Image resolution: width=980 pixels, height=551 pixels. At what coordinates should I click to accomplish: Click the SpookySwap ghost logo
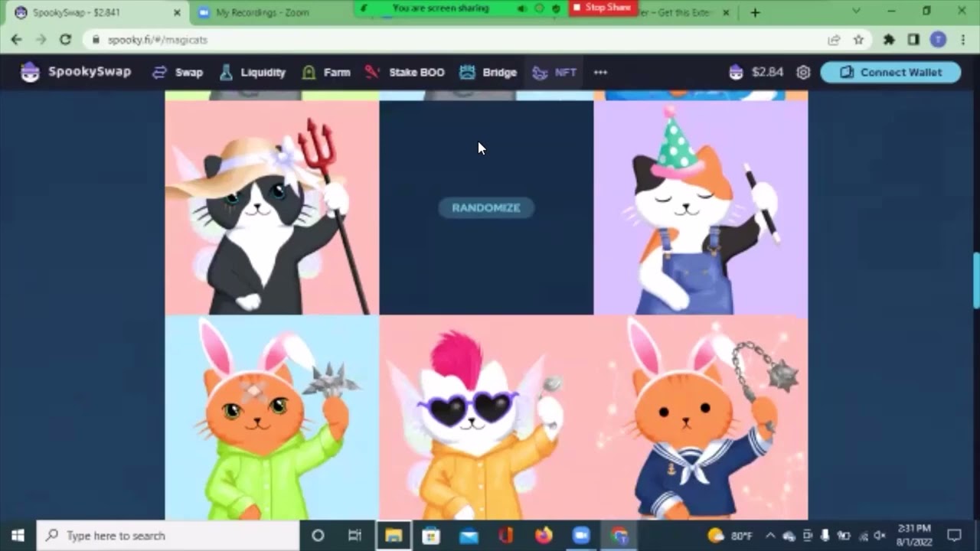(x=30, y=72)
